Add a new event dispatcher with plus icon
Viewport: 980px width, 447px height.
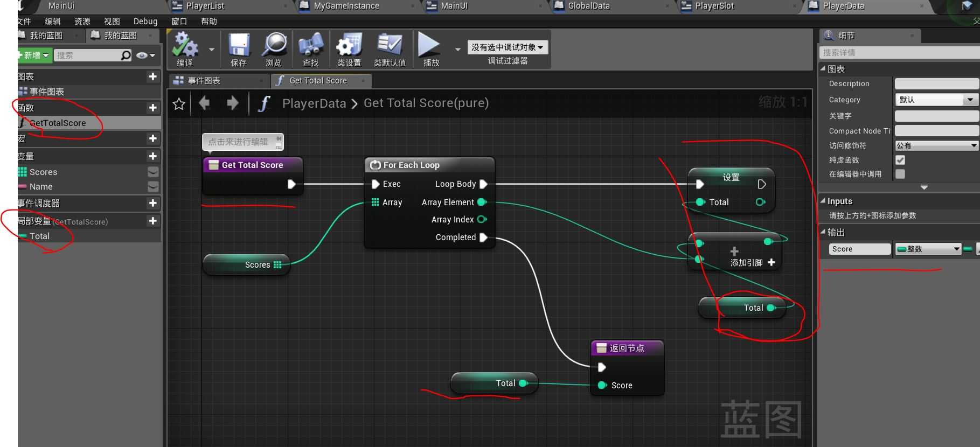tap(152, 203)
